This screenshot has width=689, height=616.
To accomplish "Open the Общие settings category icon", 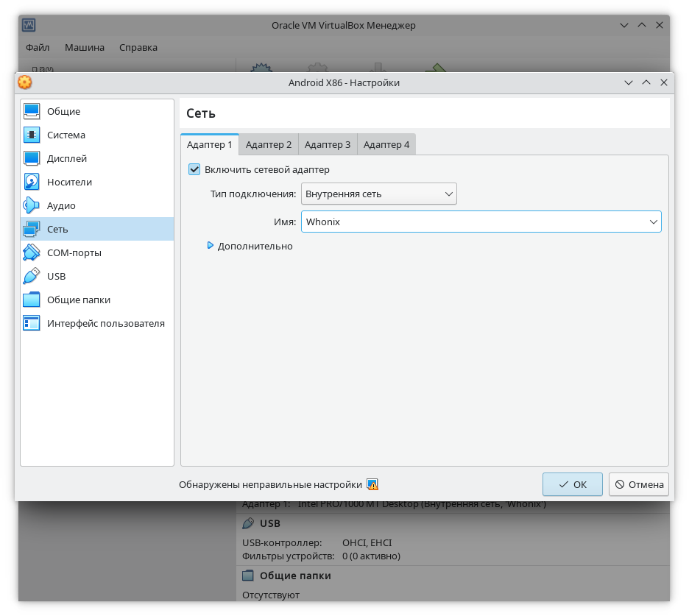I will pyautogui.click(x=32, y=112).
